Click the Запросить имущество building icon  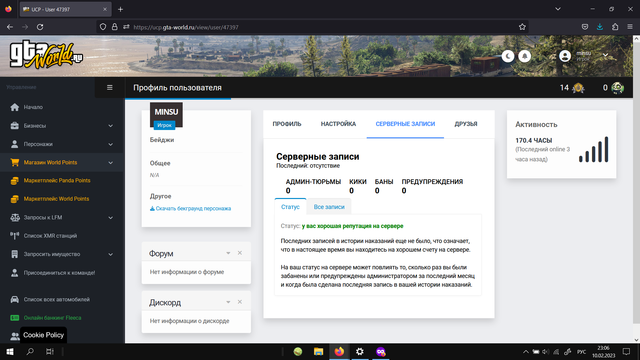tap(15, 254)
